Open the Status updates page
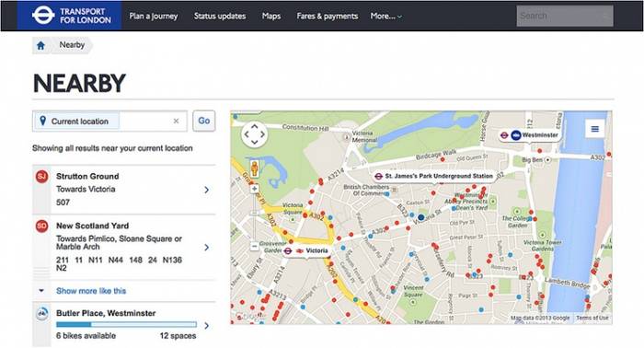644x348 pixels. tap(220, 16)
